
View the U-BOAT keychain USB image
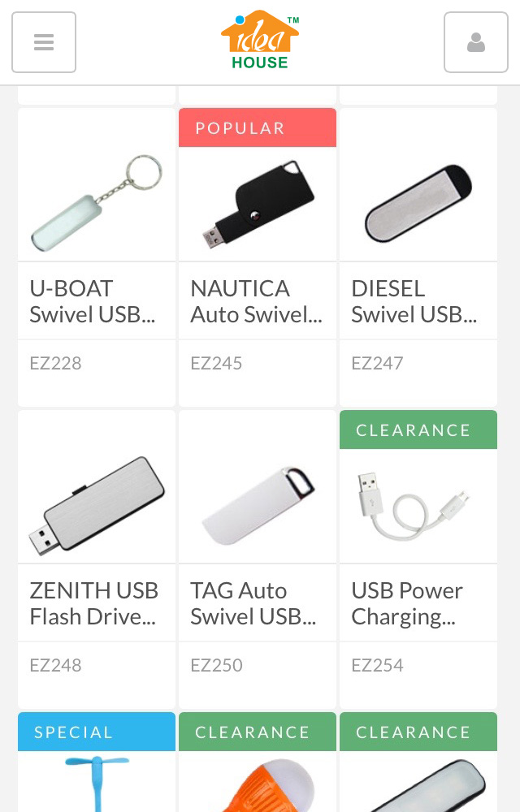97,202
